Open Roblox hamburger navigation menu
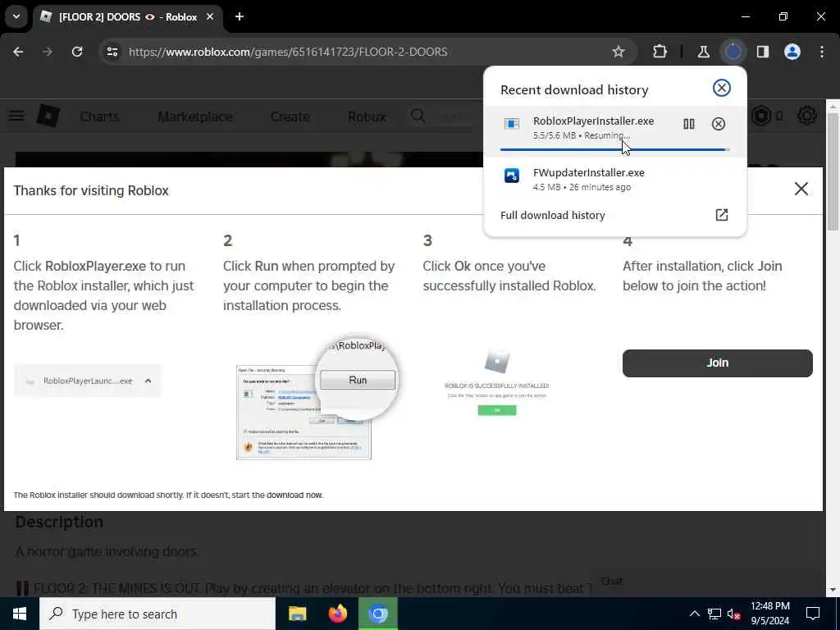 pyautogui.click(x=16, y=116)
